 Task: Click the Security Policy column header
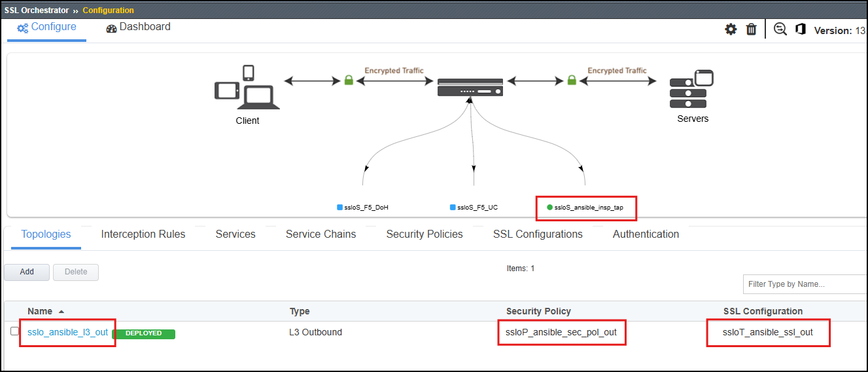click(x=538, y=311)
